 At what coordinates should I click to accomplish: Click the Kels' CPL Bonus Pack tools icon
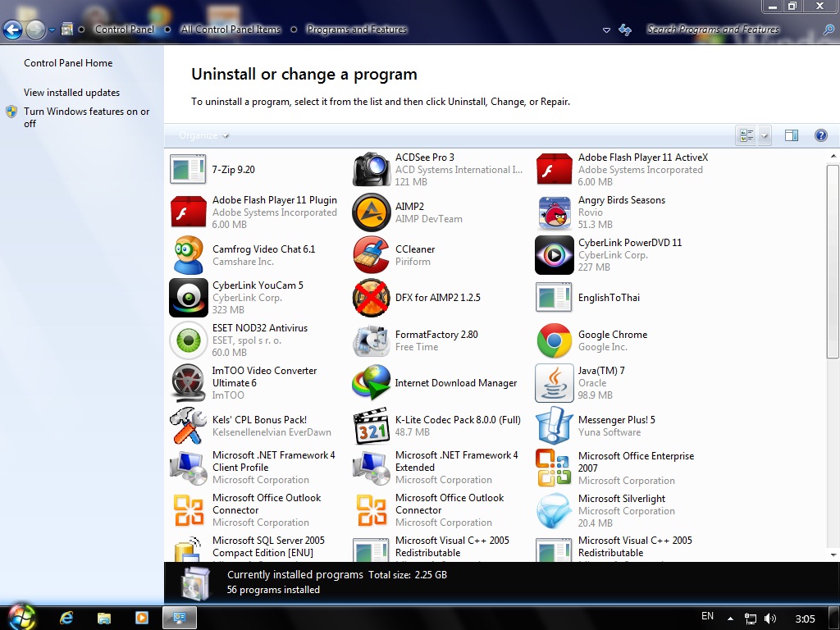tap(188, 426)
